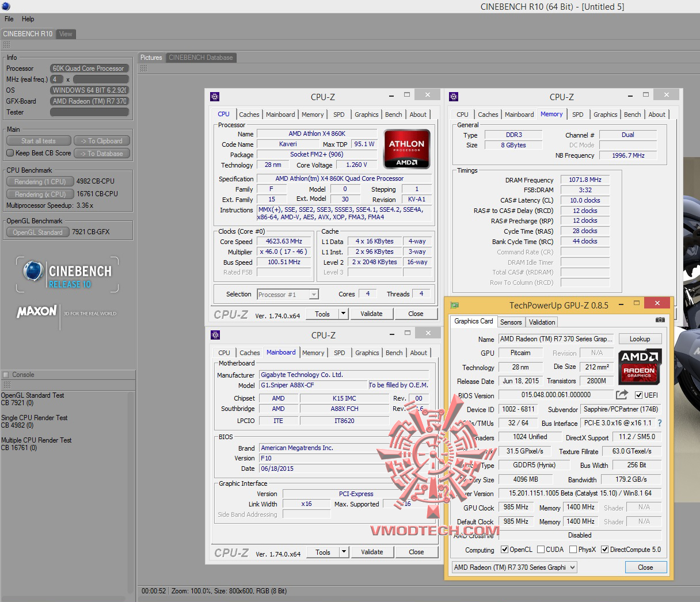Toggle the Console panel checkbox
The height and width of the screenshot is (602, 700).
6,375
